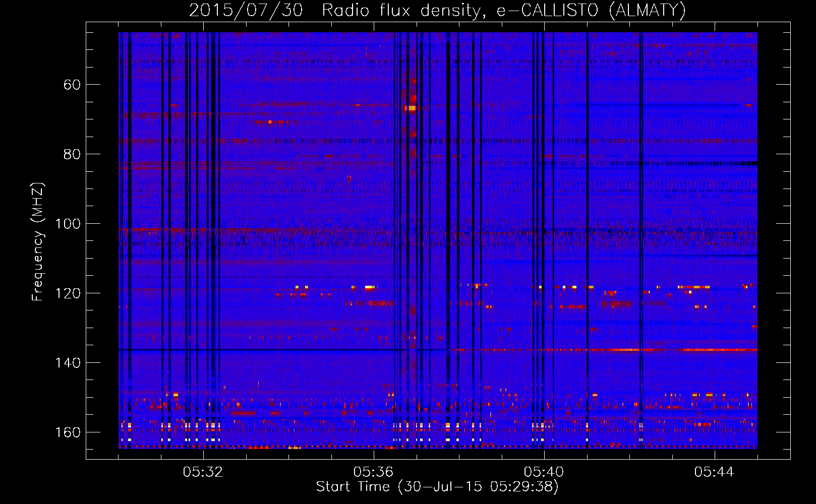Image resolution: width=816 pixels, height=504 pixels.
Task: Click the date 2015/07/30 in title
Action: tap(246, 11)
